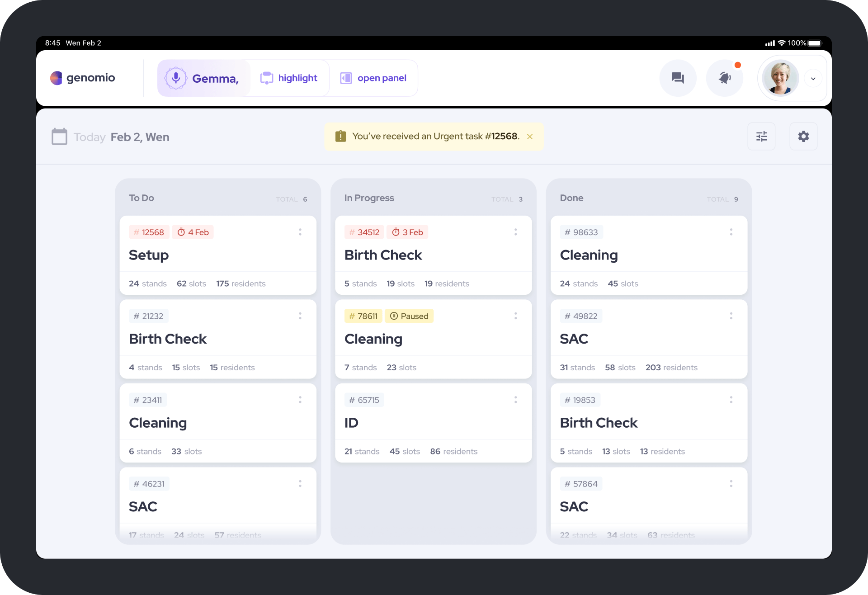Click the Paused status badge
This screenshot has width=868, height=595.
coord(409,316)
